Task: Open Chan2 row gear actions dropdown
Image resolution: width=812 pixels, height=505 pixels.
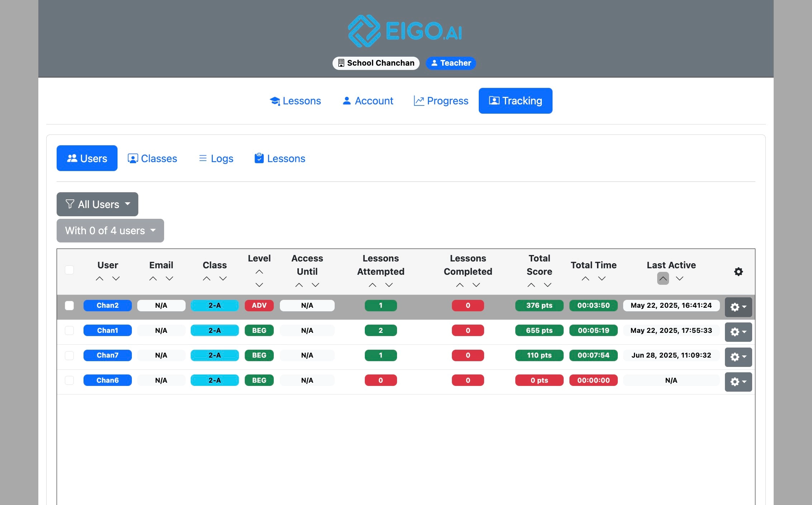Action: click(738, 307)
